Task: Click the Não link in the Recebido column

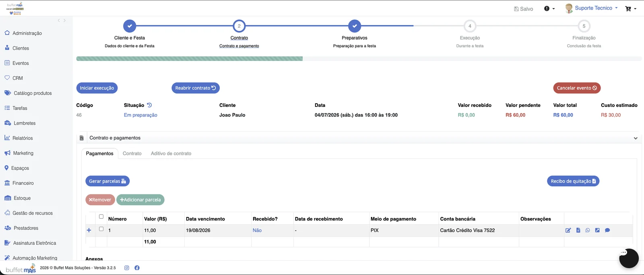Action: coord(257,230)
